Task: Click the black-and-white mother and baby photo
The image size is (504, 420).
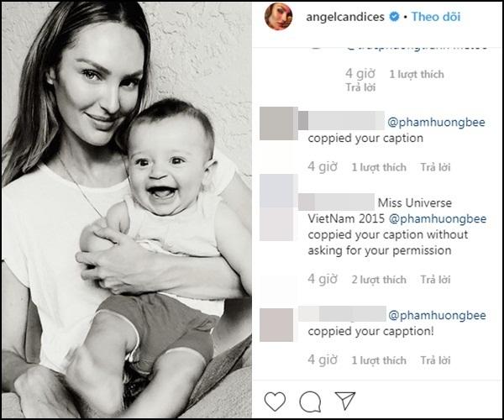Action: click(126, 210)
